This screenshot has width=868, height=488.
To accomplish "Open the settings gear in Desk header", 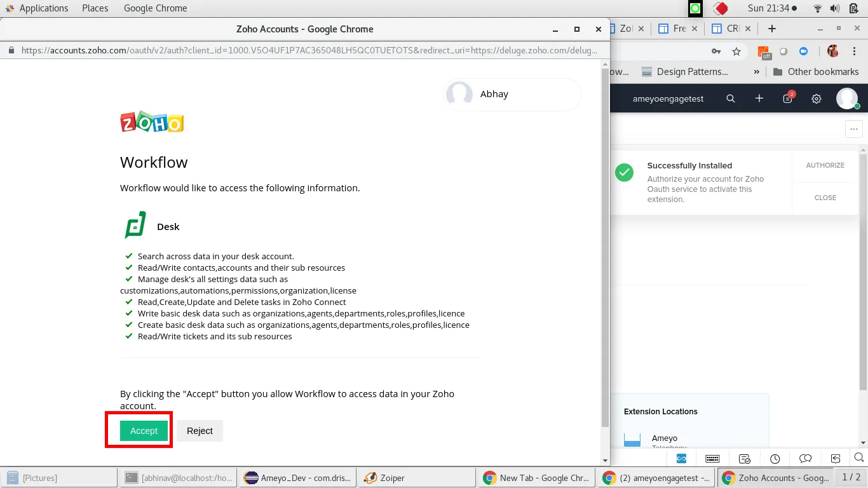I will [817, 98].
